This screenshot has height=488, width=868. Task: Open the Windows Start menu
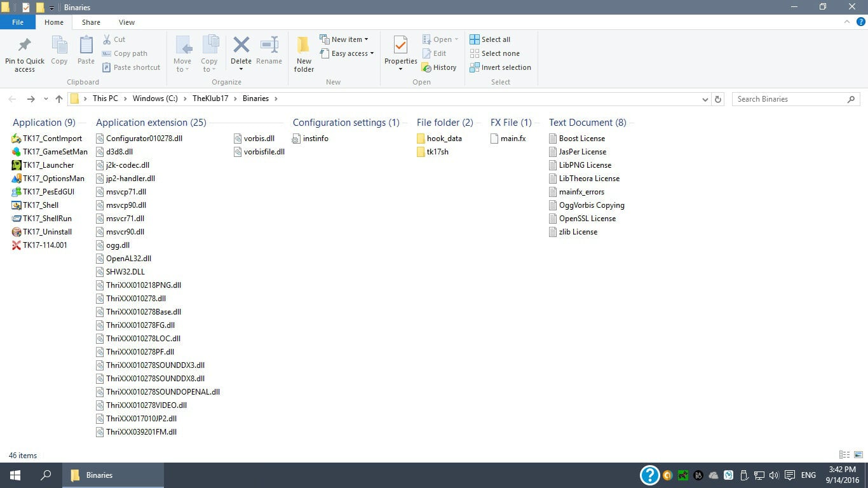[x=15, y=475]
